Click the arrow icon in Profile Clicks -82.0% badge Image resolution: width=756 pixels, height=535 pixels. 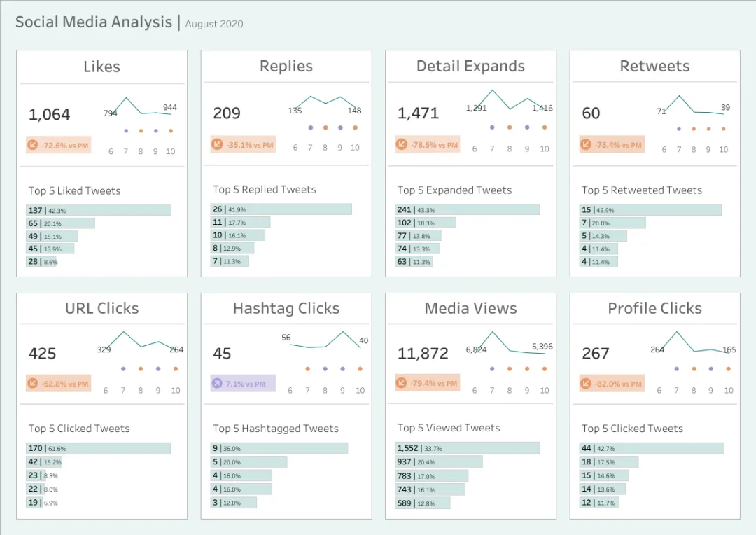(x=586, y=384)
